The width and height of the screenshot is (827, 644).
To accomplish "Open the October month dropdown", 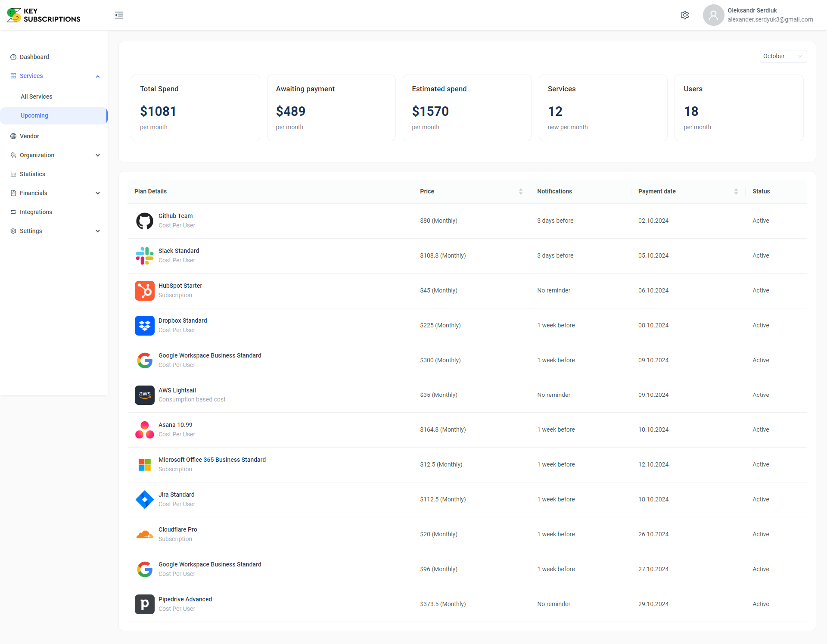I will point(783,56).
